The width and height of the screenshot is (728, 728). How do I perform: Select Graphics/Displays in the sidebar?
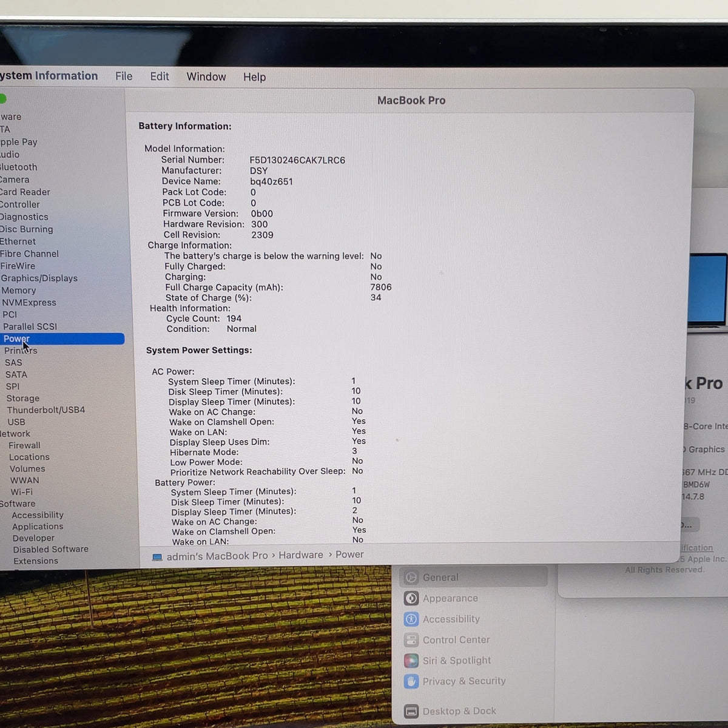click(39, 278)
